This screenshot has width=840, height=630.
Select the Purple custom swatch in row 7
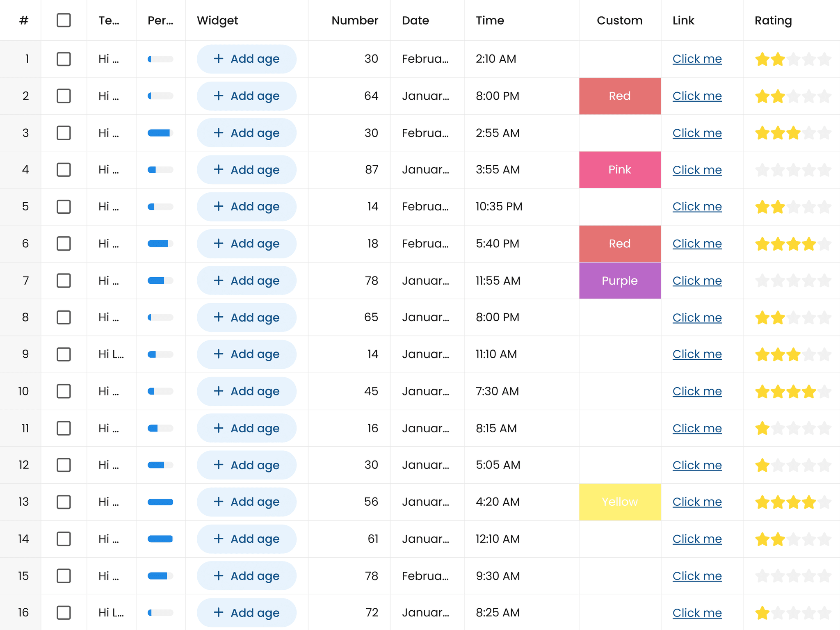[x=620, y=280]
